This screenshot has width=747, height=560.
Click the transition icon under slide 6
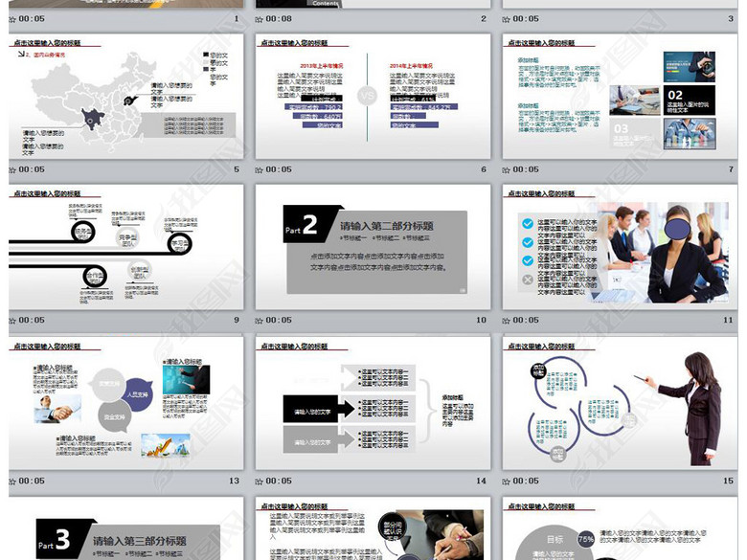260,169
